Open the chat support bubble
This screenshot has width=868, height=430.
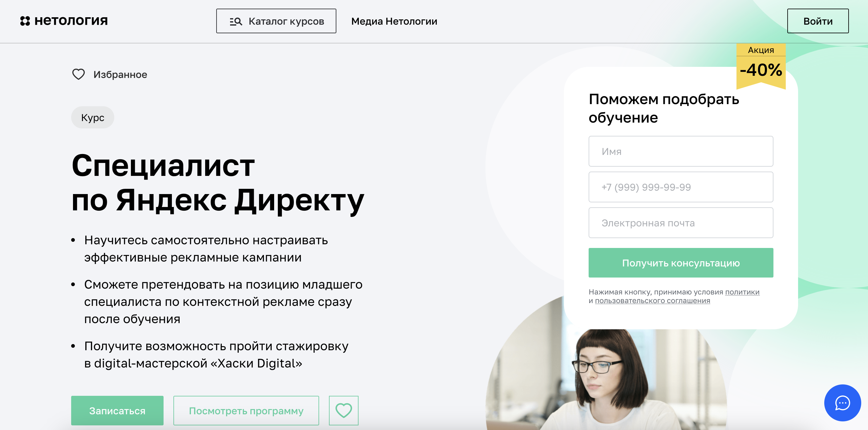coord(842,403)
